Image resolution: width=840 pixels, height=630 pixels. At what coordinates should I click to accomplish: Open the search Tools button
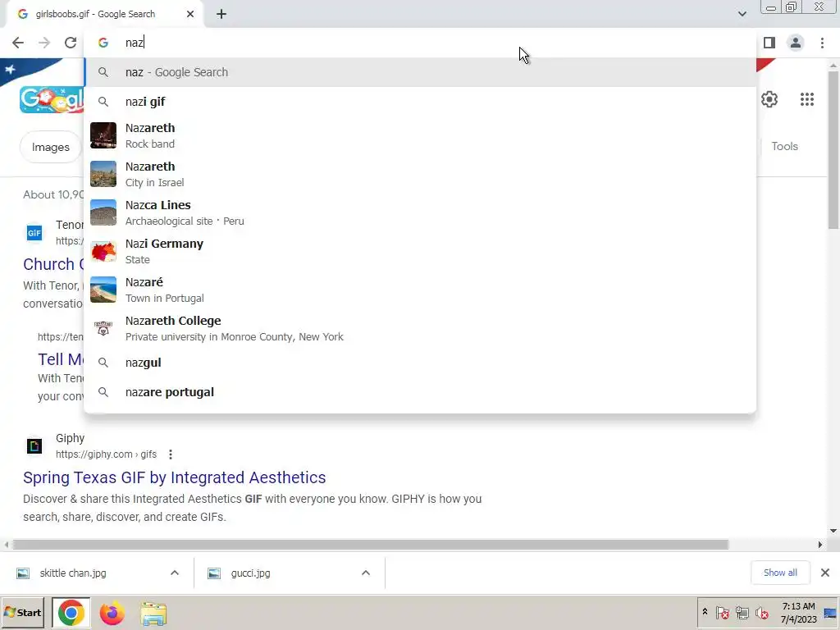click(784, 146)
